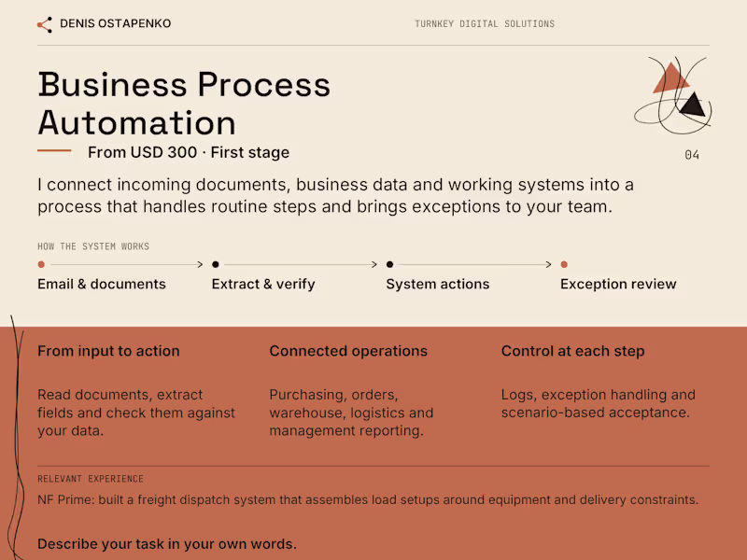Select the Email & documents step label

[102, 285]
